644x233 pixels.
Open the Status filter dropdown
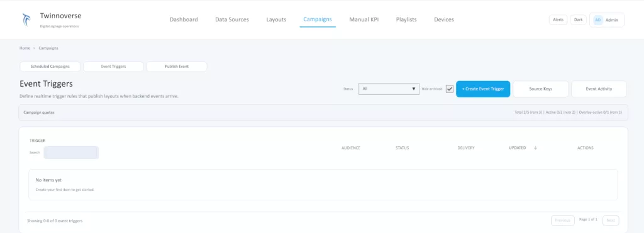pos(389,89)
